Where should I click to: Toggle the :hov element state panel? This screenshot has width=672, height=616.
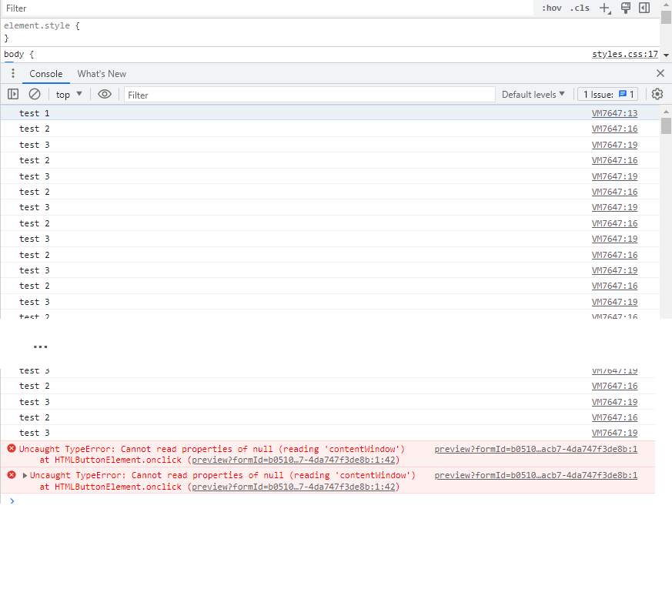coord(551,8)
